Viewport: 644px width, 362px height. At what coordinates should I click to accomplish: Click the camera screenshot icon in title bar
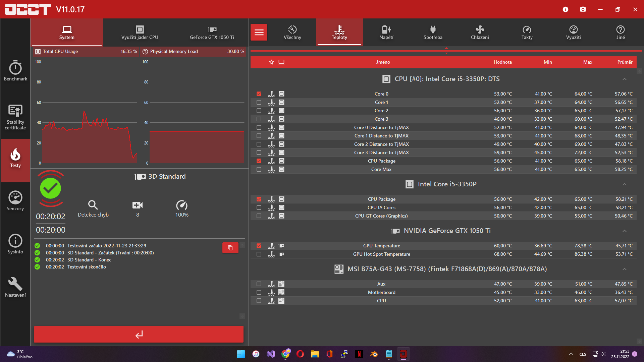583,9
